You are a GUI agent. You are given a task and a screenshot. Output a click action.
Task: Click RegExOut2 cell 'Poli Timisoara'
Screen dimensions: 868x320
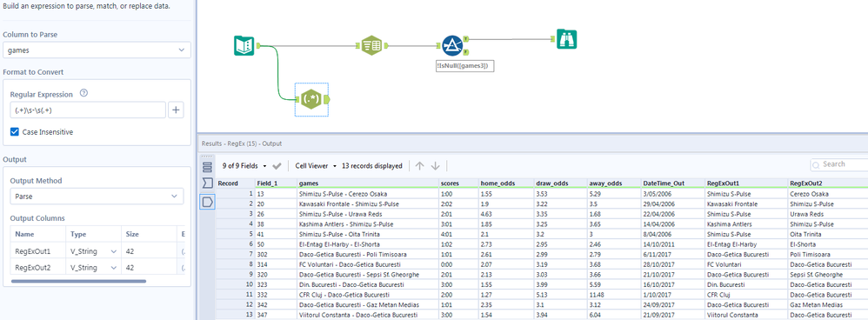click(x=827, y=255)
